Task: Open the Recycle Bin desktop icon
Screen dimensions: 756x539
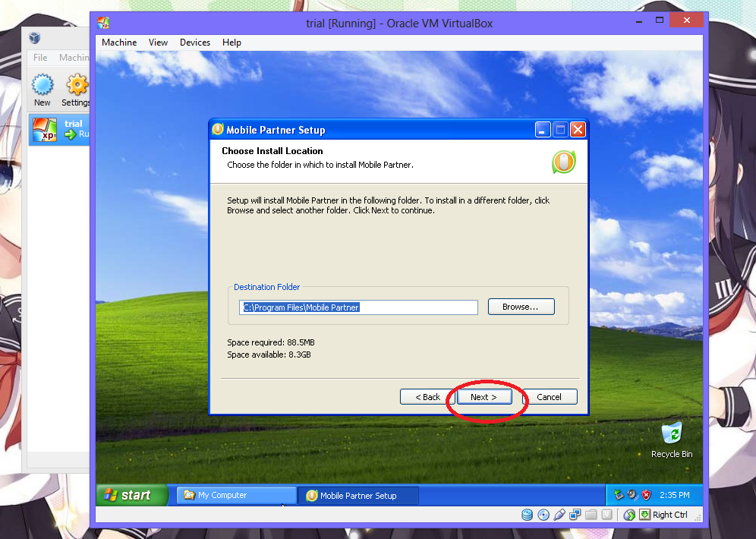Action: tap(672, 440)
